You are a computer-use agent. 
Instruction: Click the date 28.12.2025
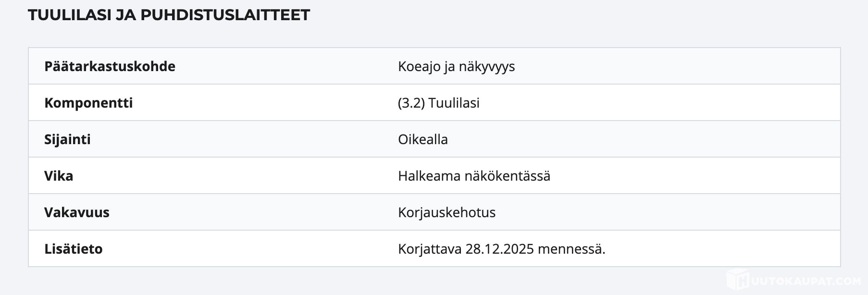pyautogui.click(x=500, y=249)
